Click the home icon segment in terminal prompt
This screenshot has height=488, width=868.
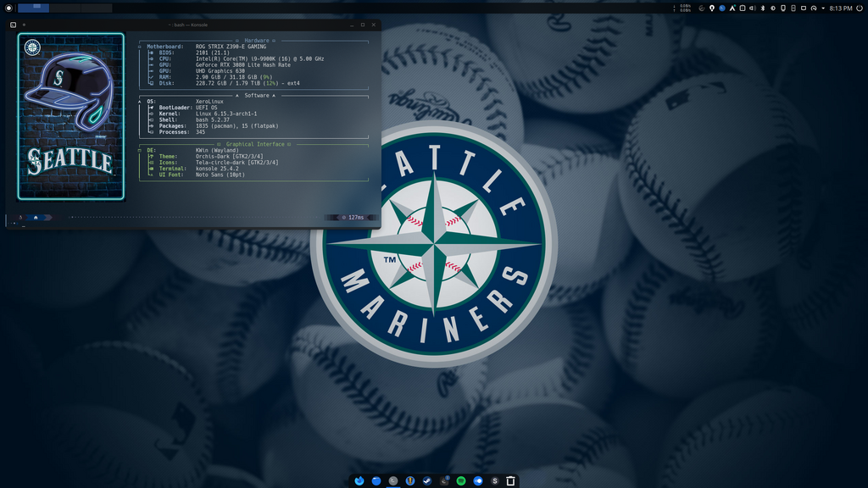click(x=36, y=218)
